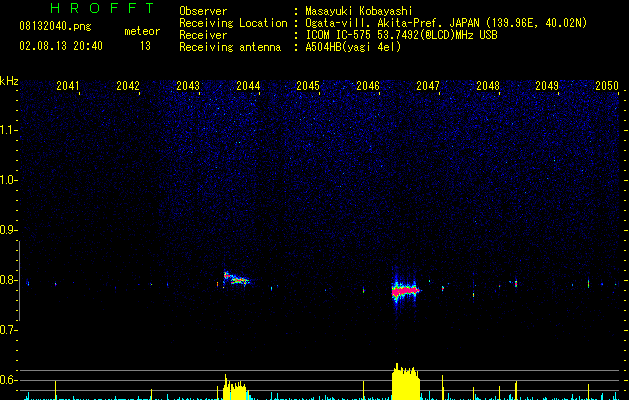Click the 1.0 frequency axis label

pos(8,180)
